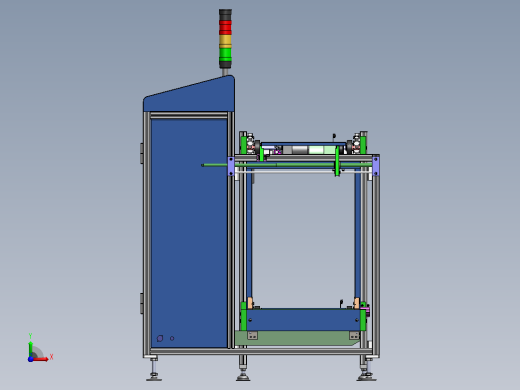Image resolution: width=520 pixels, height=390 pixels.
Task: Click the red X axis arrow of the triad
Action: pyautogui.click(x=41, y=359)
